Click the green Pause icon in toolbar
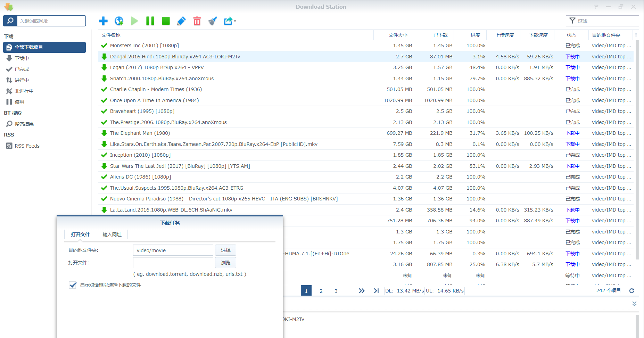This screenshot has height=338, width=644. pyautogui.click(x=150, y=21)
